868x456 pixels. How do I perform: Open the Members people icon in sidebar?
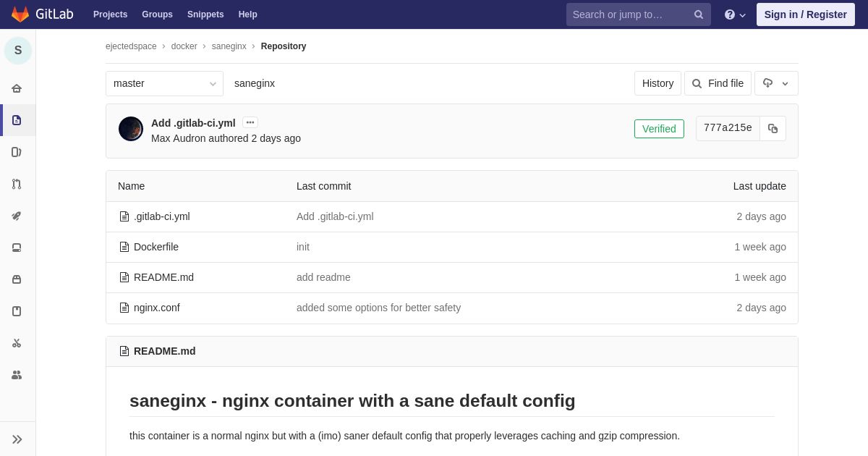(x=17, y=375)
